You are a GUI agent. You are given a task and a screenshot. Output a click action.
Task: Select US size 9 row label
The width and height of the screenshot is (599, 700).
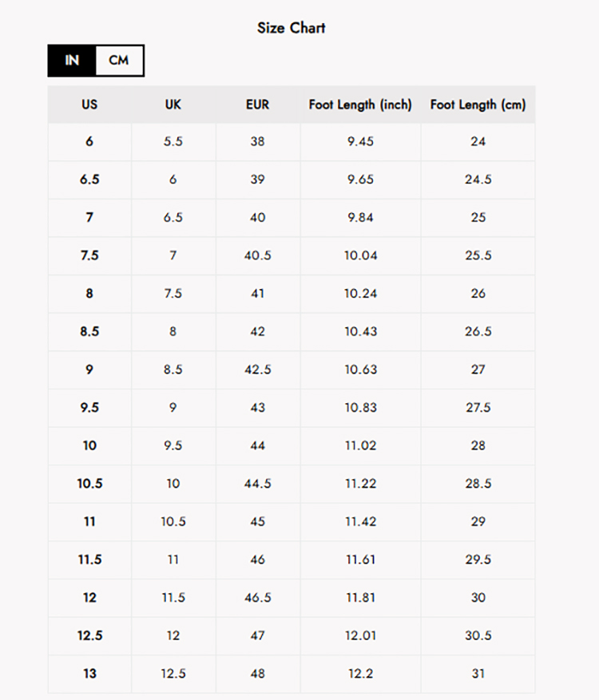point(89,370)
